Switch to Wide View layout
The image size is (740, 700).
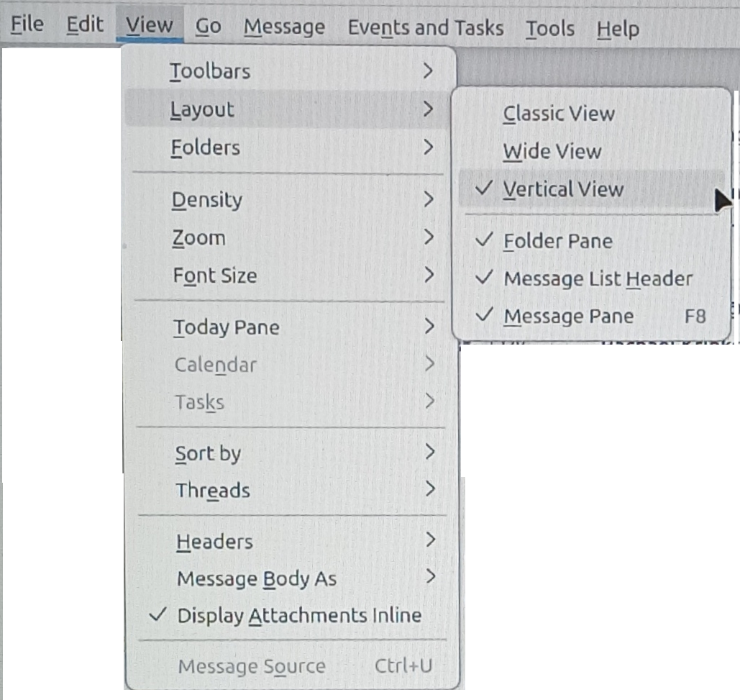click(591, 152)
